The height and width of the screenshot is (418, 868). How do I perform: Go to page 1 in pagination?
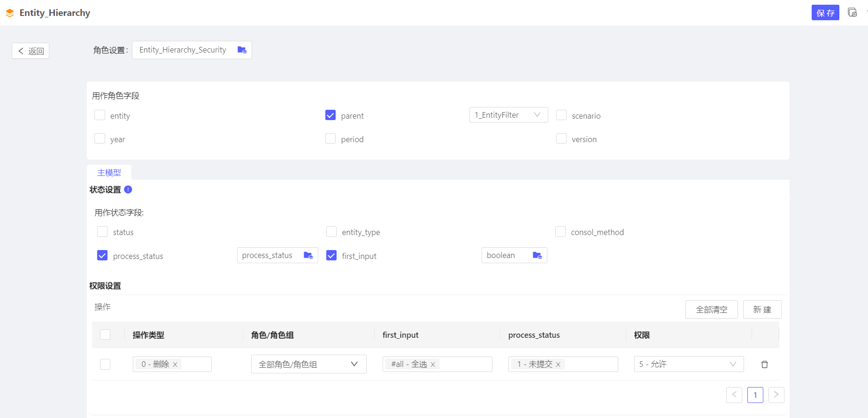click(x=755, y=395)
